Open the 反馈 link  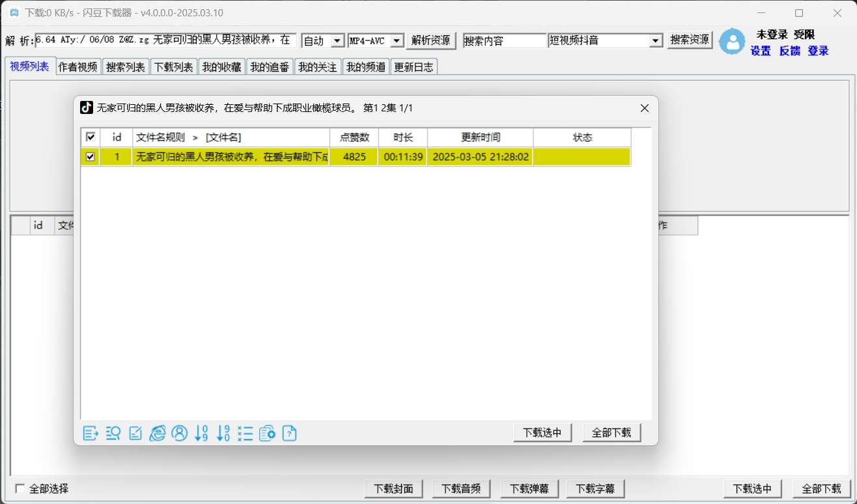click(790, 51)
